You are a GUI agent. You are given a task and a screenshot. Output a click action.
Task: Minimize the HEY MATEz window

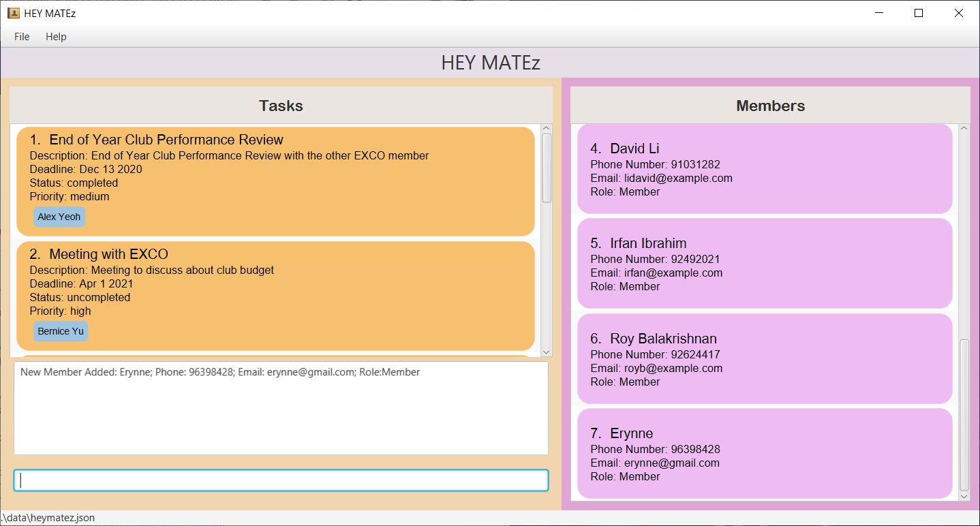tap(879, 13)
